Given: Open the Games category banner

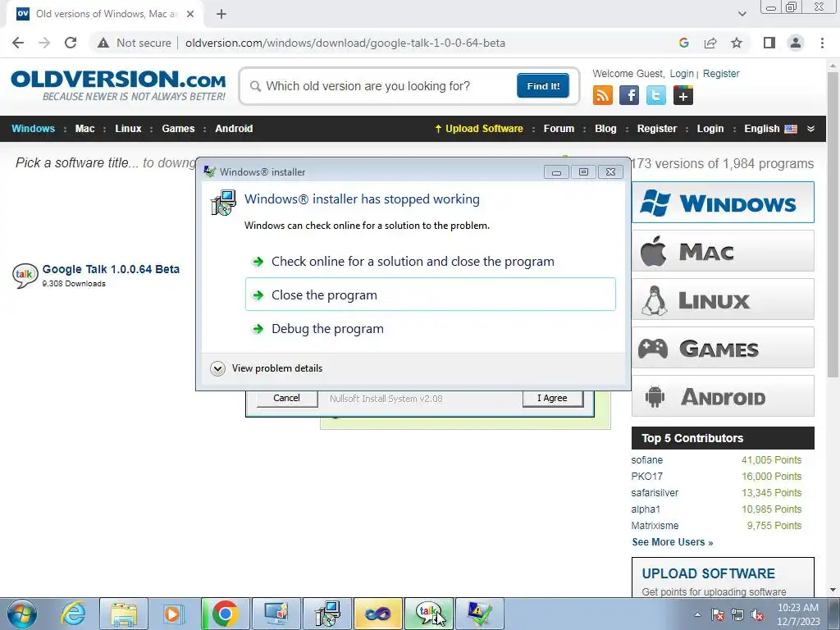Looking at the screenshot, I should 723,348.
